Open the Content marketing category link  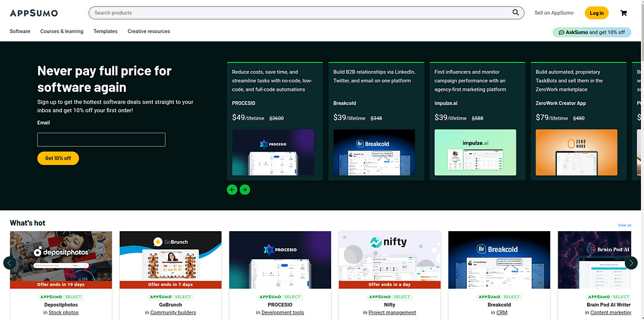[611, 313]
